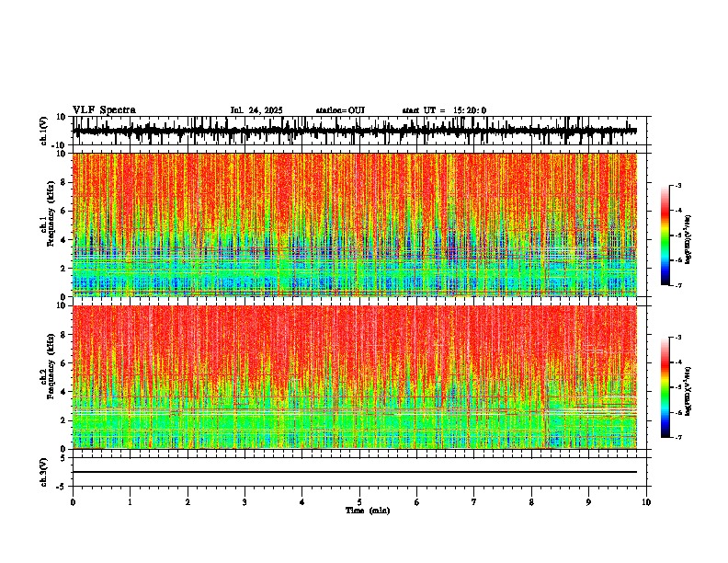The image size is (728, 563).
Task: Click the "8" kHz tick on ch.2 axis
Action: pyautogui.click(x=63, y=335)
